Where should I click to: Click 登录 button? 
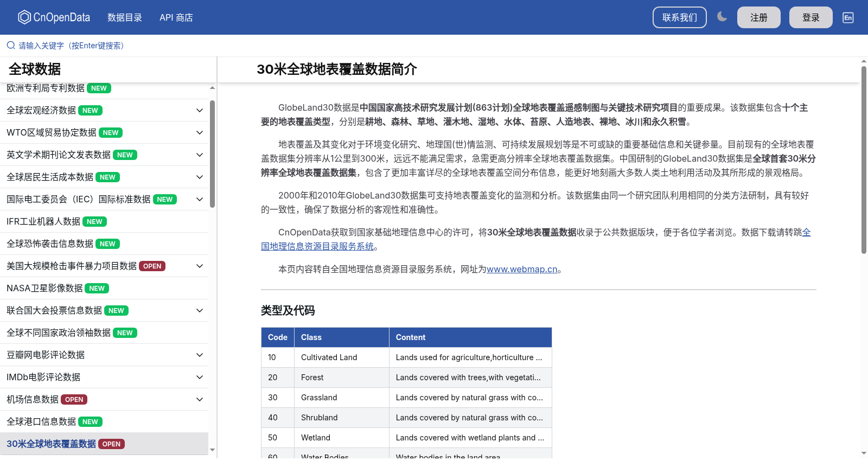click(811, 17)
